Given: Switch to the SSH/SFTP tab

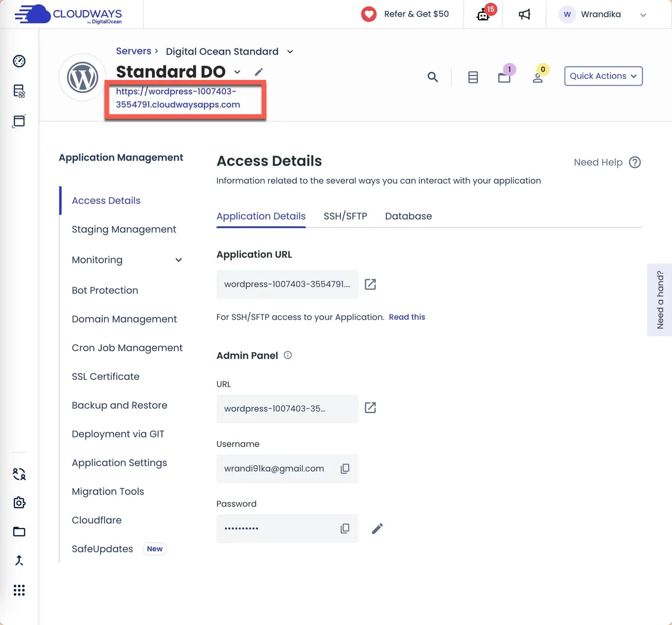Looking at the screenshot, I should coord(345,216).
